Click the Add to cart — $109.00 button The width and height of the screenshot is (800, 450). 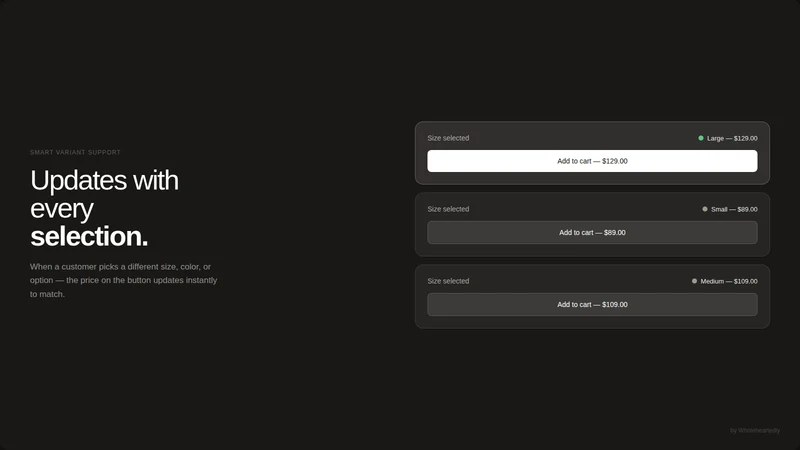[x=592, y=305]
